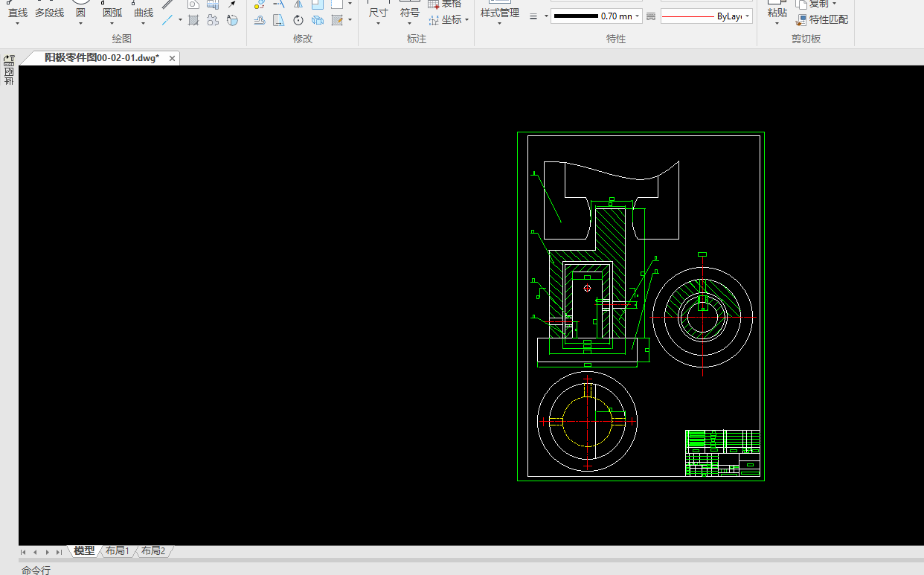Click the linetype icon beside ByLayer box
This screenshot has height=575, width=924.
[651, 16]
